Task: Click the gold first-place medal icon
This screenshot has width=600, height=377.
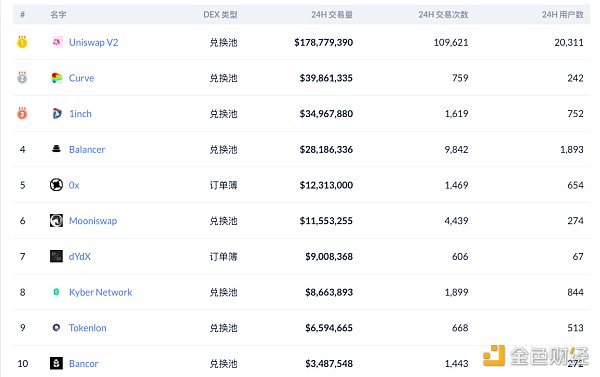Action: [x=22, y=42]
